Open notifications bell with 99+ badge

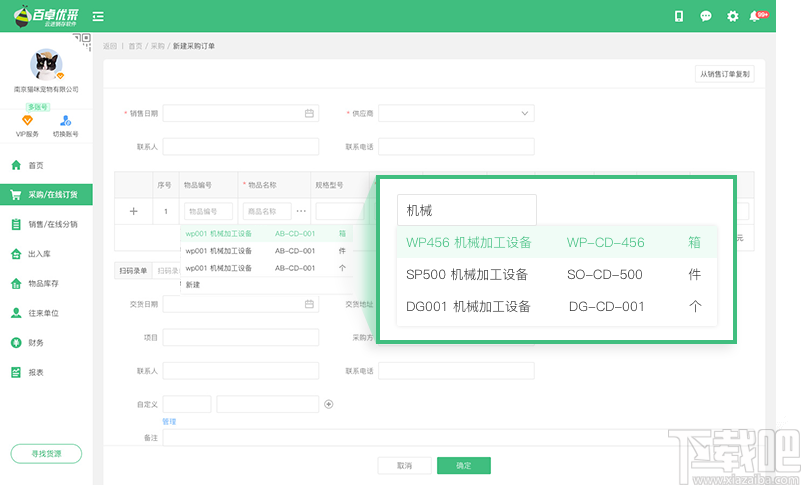click(758, 16)
